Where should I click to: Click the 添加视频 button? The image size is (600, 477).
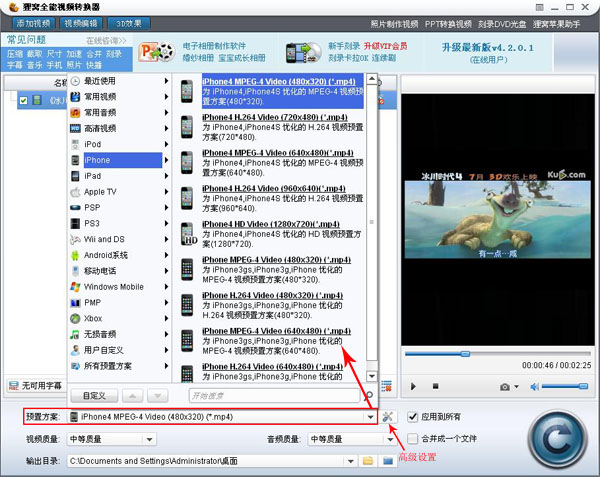tap(33, 24)
